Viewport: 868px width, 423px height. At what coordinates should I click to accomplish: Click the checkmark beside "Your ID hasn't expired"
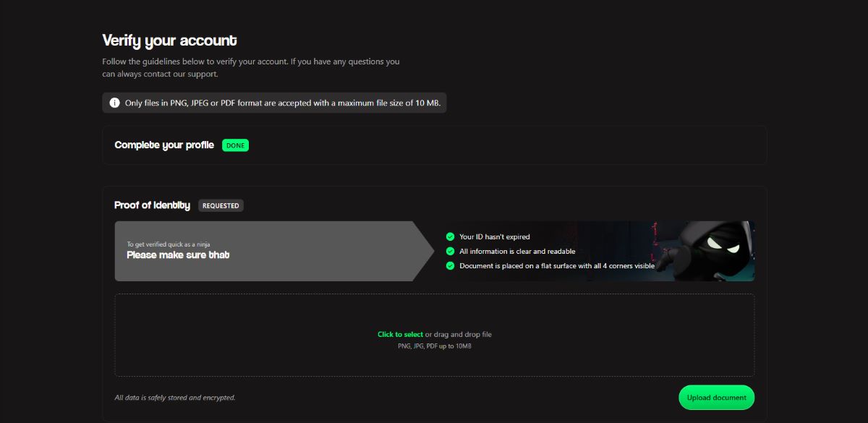pyautogui.click(x=449, y=236)
